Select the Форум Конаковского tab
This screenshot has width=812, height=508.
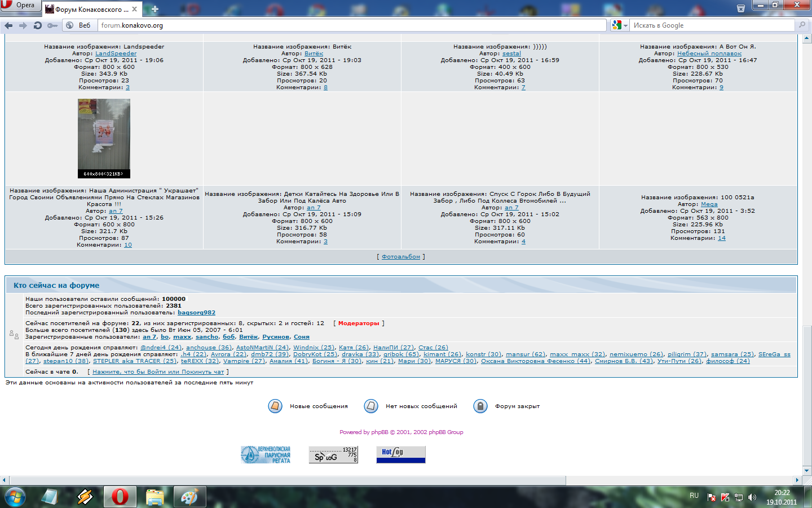click(x=92, y=9)
